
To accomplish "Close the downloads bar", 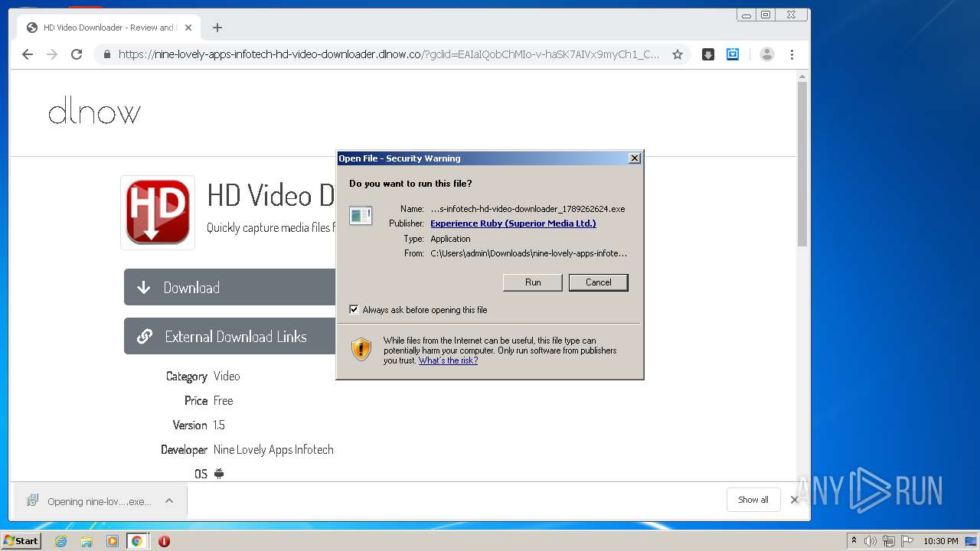I will [794, 500].
